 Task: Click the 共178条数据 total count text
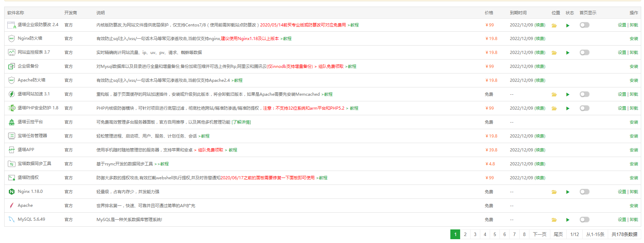coord(624,234)
